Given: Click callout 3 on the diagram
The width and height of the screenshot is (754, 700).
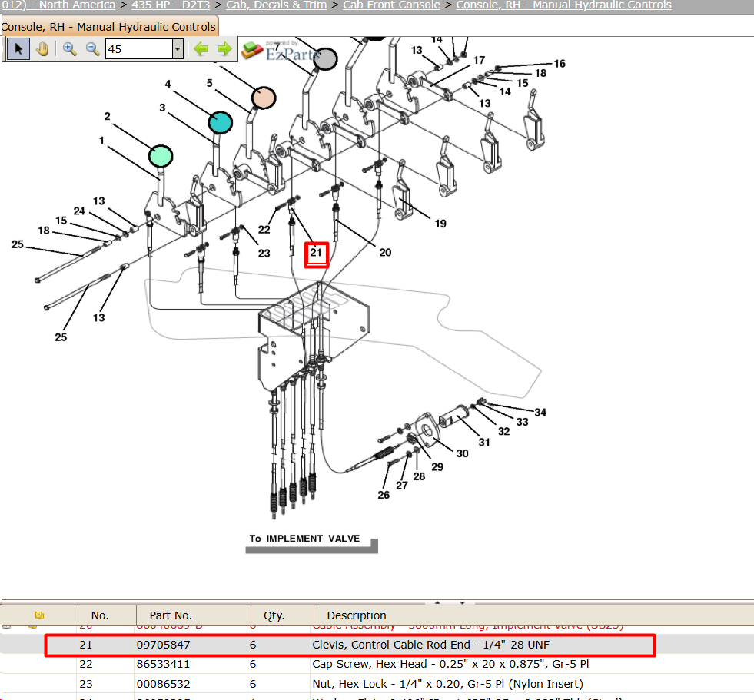Looking at the screenshot, I should (162, 108).
